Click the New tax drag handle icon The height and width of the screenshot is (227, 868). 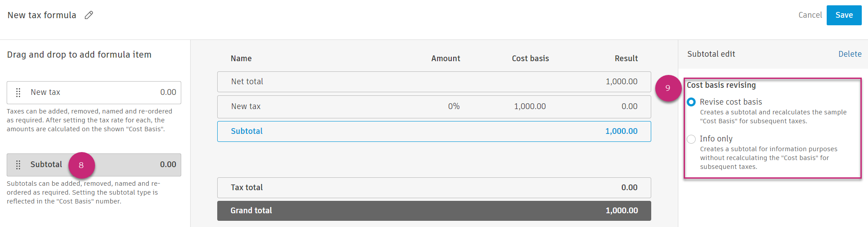tap(18, 92)
